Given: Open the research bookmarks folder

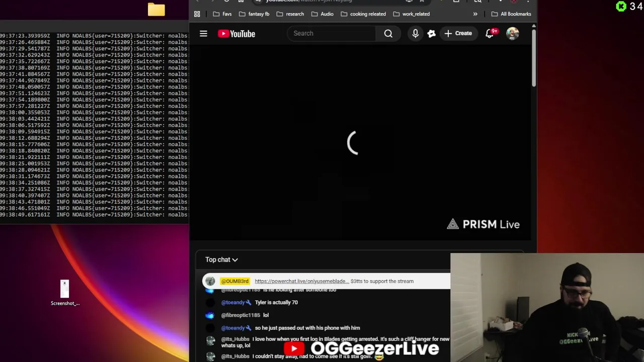Looking at the screenshot, I should pos(290,14).
